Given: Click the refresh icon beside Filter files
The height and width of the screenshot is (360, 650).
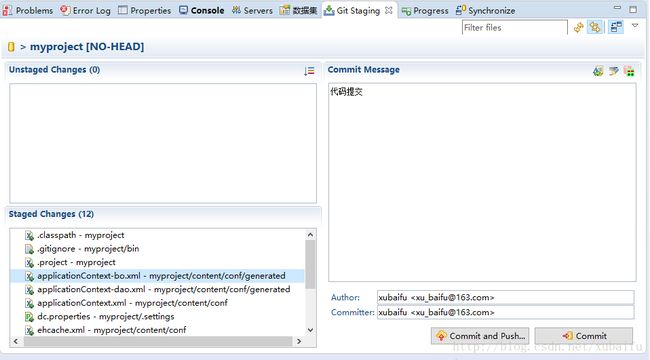Looking at the screenshot, I should pos(578,27).
